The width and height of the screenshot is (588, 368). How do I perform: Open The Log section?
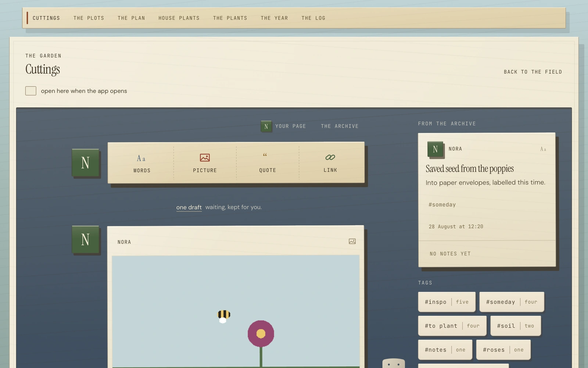coord(313,18)
